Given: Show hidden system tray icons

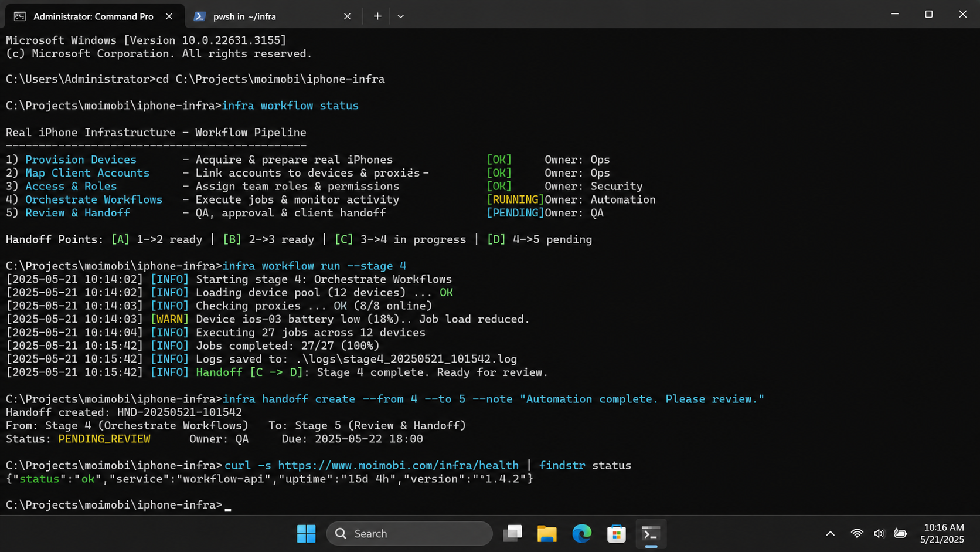Looking at the screenshot, I should [831, 534].
